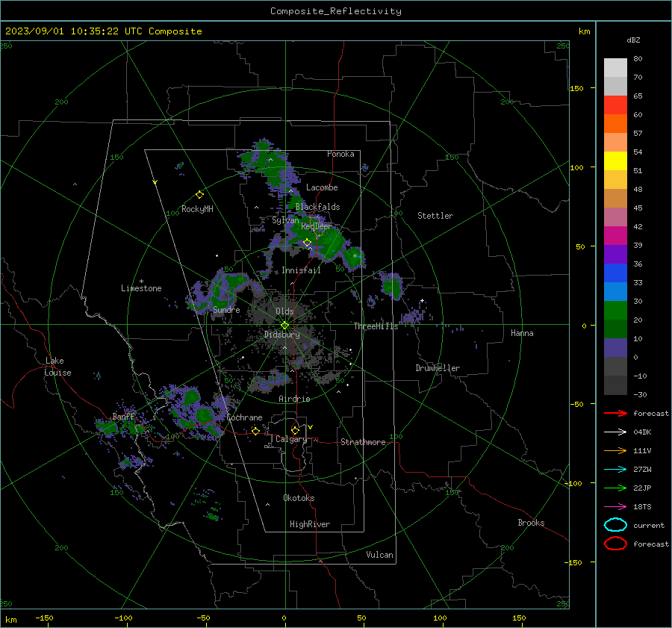Click the yellow diamond marker beside Cochrane
Viewport: 672px width, 628px height.
[255, 431]
